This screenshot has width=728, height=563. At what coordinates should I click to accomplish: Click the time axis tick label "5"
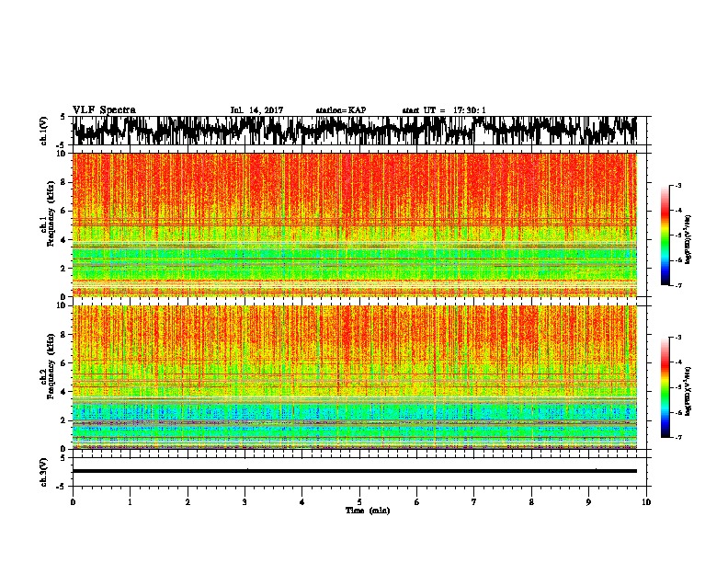(359, 502)
